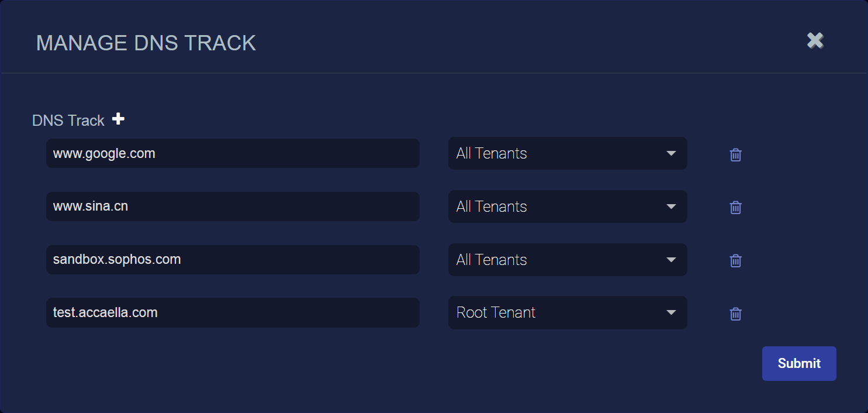The width and height of the screenshot is (868, 413).
Task: Submit the DNS track changes
Action: pyautogui.click(x=799, y=363)
